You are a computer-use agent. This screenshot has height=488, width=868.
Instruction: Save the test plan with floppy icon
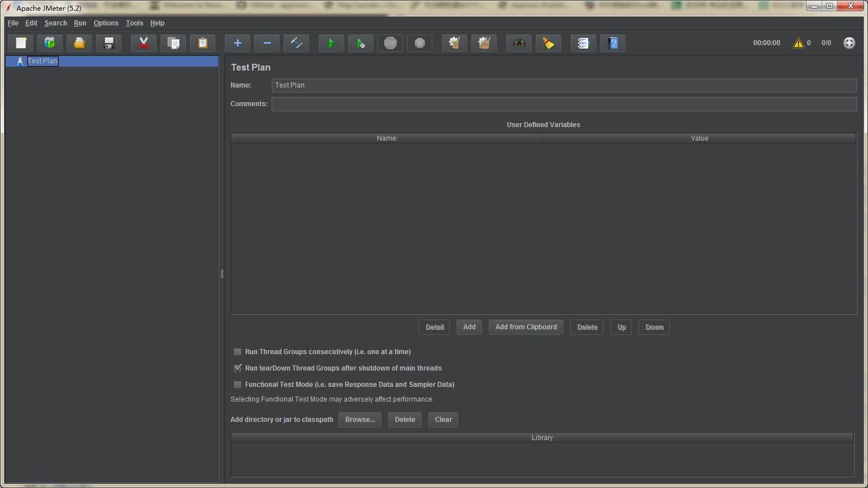[109, 43]
